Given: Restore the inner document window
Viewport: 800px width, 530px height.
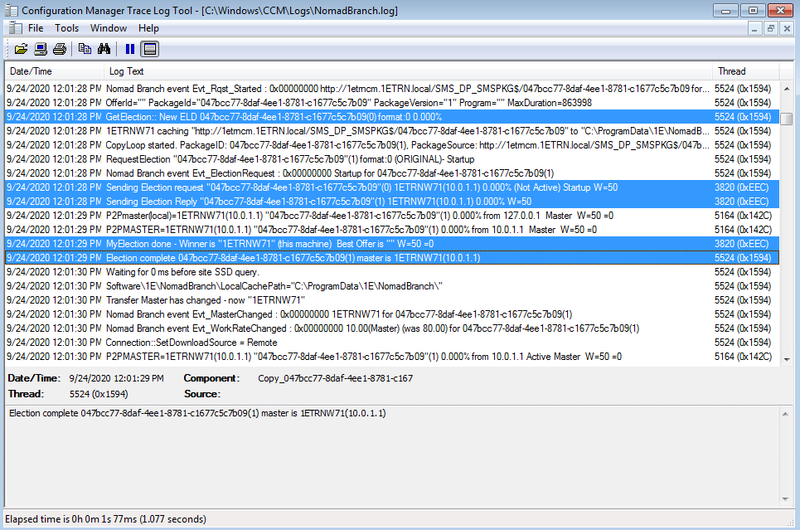Looking at the screenshot, I should pos(772,28).
